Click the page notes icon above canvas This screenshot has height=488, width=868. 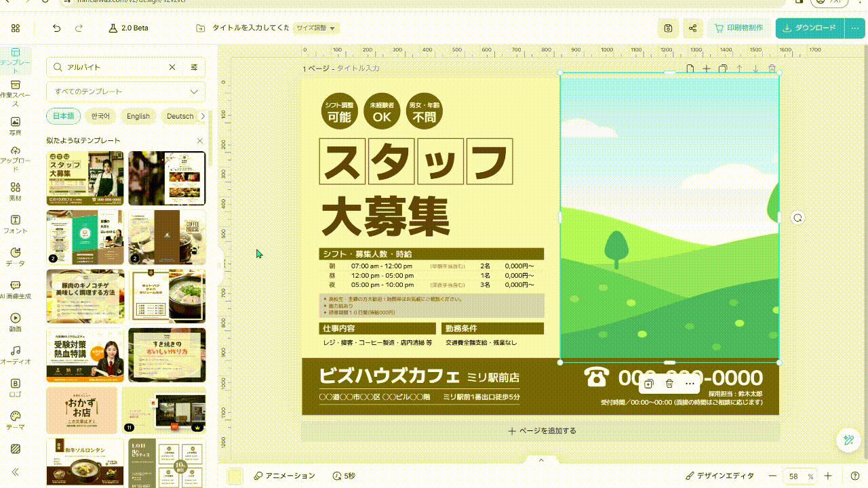690,68
